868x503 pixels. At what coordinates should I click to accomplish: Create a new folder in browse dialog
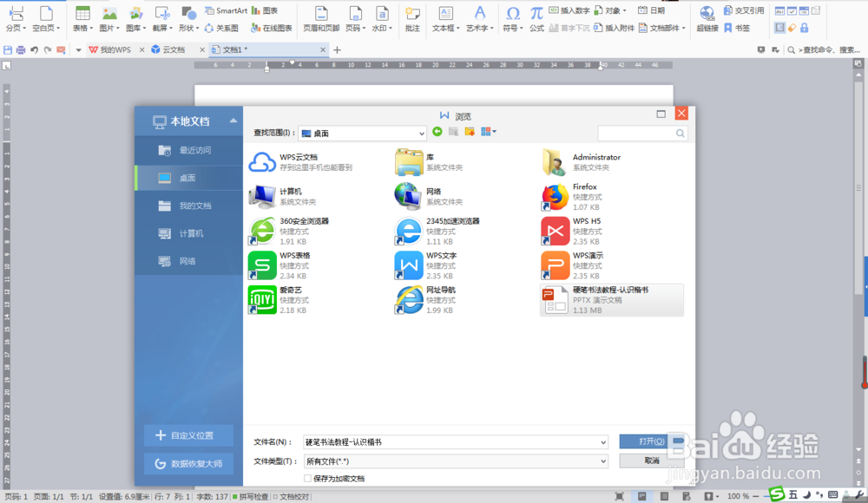coord(470,132)
